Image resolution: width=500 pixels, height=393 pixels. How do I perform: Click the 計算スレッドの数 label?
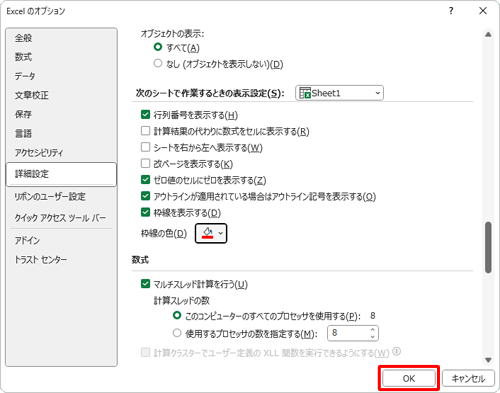[x=182, y=301]
